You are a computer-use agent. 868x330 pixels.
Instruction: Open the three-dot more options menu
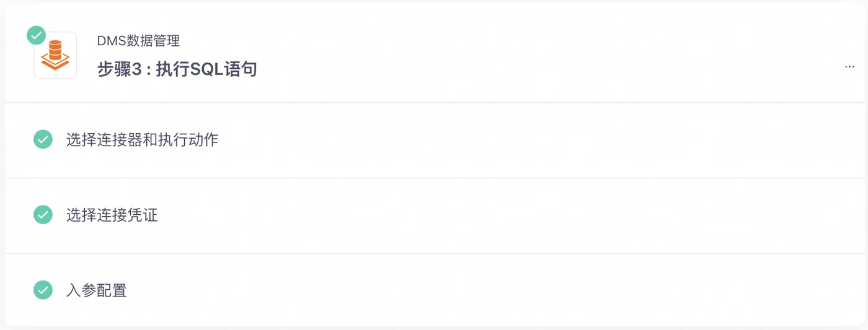[x=849, y=66]
